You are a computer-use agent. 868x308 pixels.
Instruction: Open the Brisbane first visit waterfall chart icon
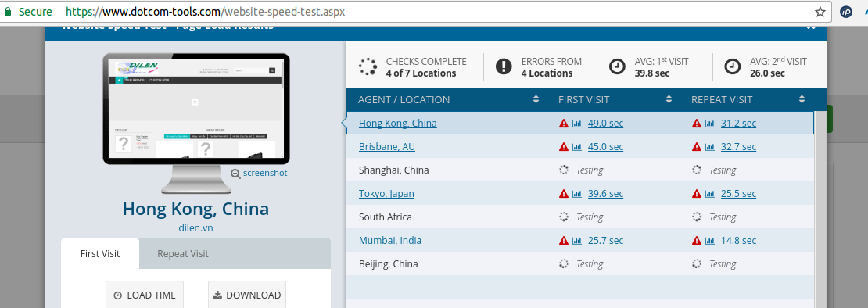pos(577,147)
